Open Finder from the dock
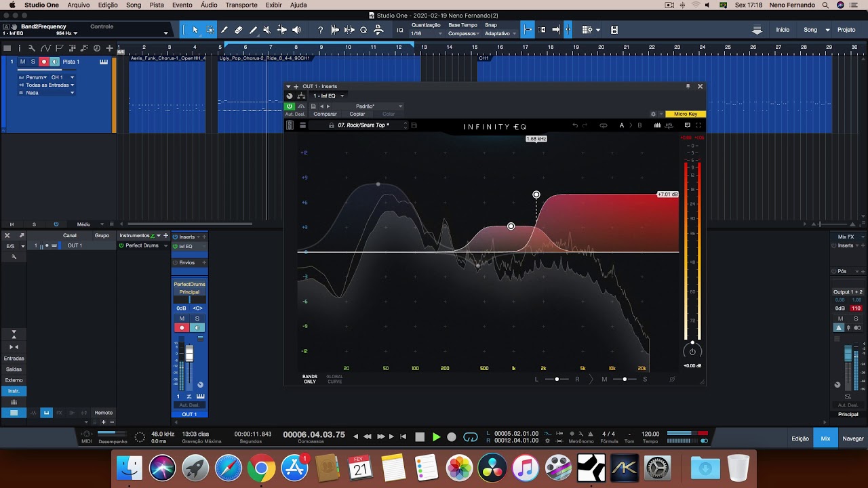This screenshot has height=488, width=868. 130,468
